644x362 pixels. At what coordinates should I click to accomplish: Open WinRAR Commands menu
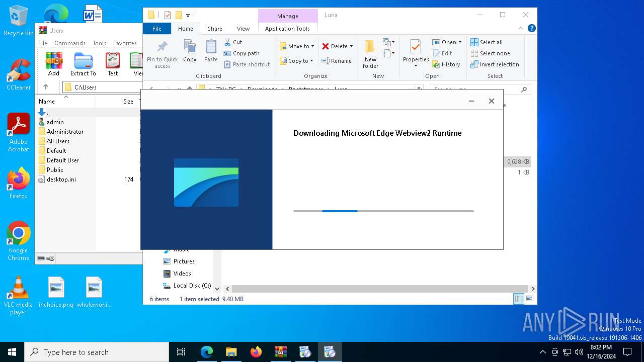click(70, 43)
